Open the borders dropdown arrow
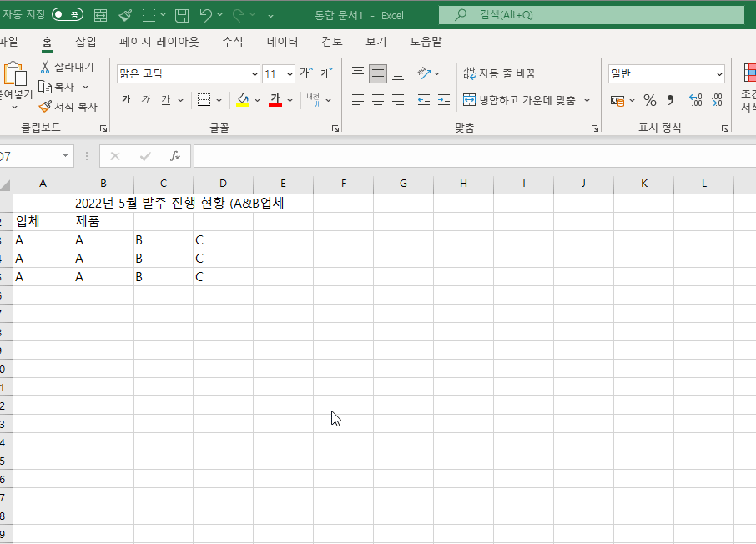The height and width of the screenshot is (544, 756). point(219,100)
